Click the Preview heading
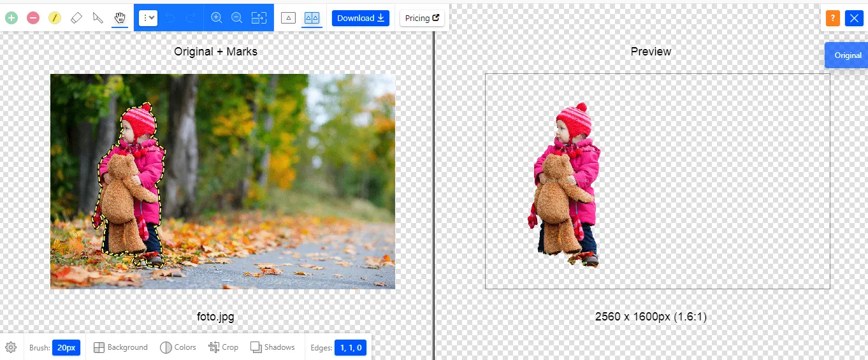This screenshot has height=360, width=868. 651,52
